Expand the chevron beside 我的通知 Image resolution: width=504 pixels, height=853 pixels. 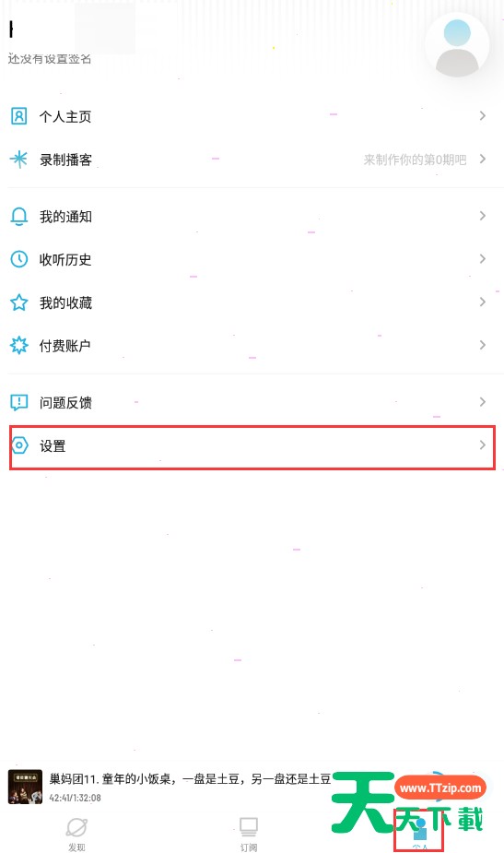tap(482, 216)
